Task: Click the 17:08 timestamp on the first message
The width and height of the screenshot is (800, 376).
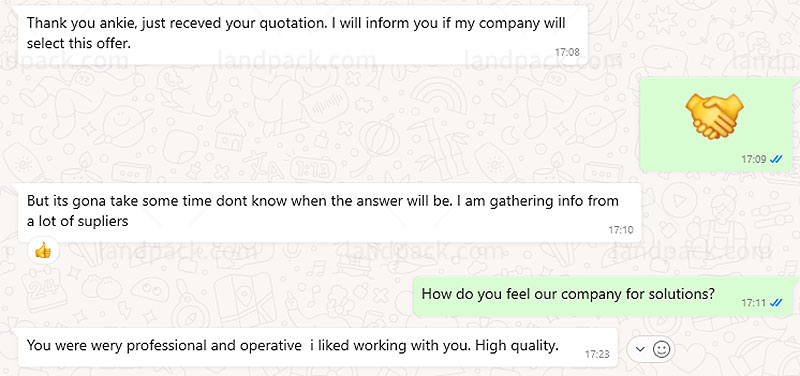Action: pyautogui.click(x=567, y=52)
